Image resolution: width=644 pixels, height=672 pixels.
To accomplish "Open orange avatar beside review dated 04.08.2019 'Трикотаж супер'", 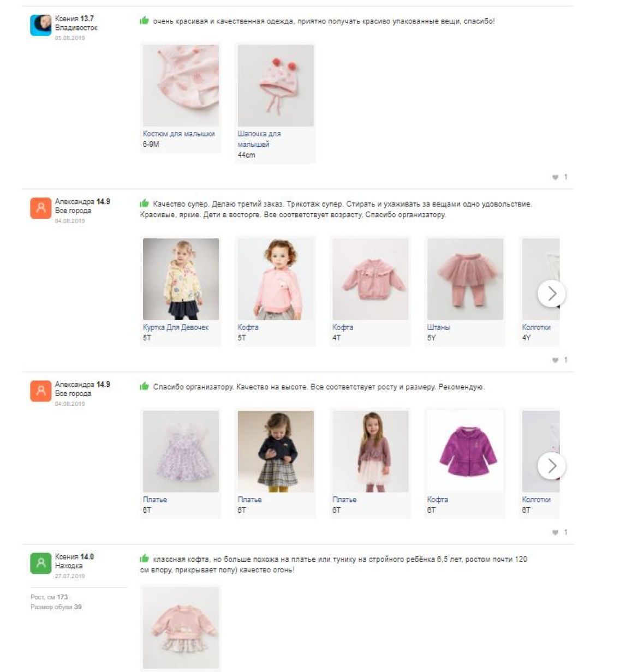I will (40, 208).
